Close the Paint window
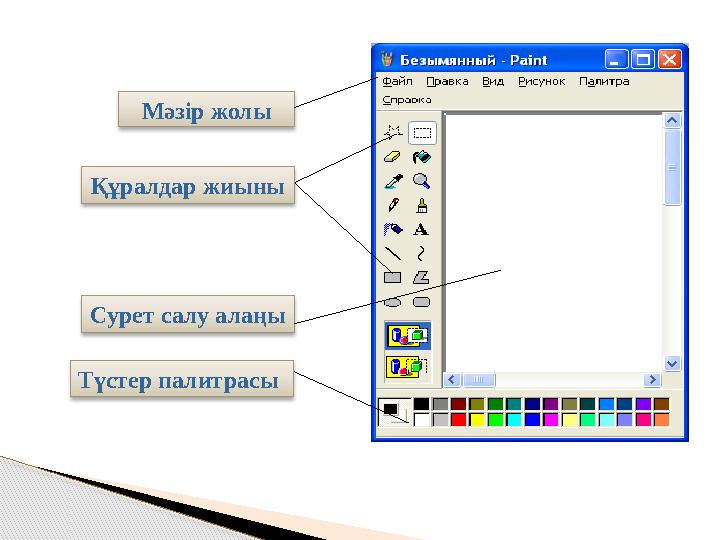Image resolution: width=720 pixels, height=540 pixels. [669, 59]
